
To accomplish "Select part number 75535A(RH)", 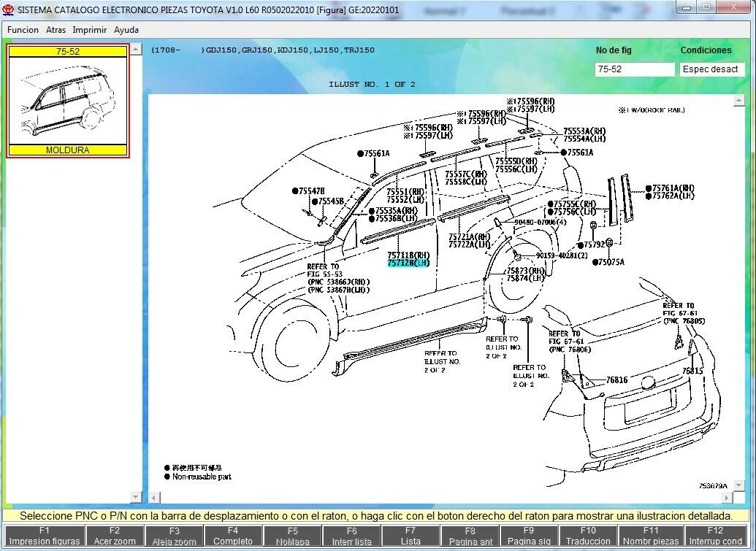I will (x=396, y=211).
